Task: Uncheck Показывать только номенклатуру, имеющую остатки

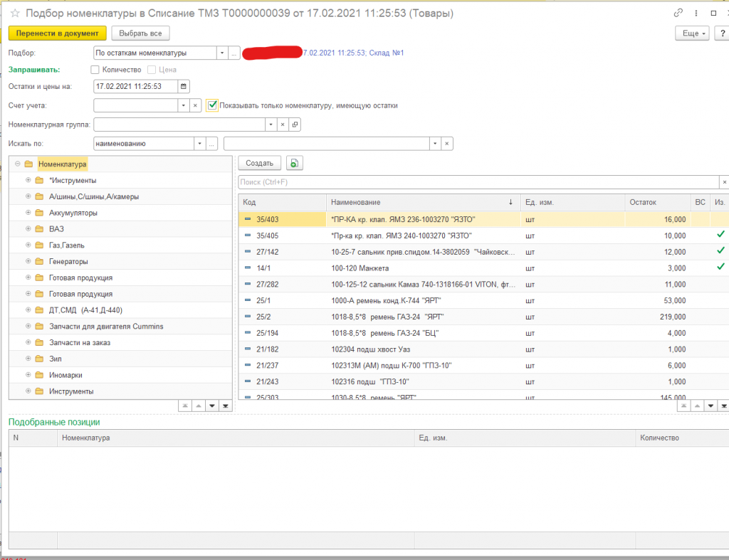Action: [x=212, y=105]
